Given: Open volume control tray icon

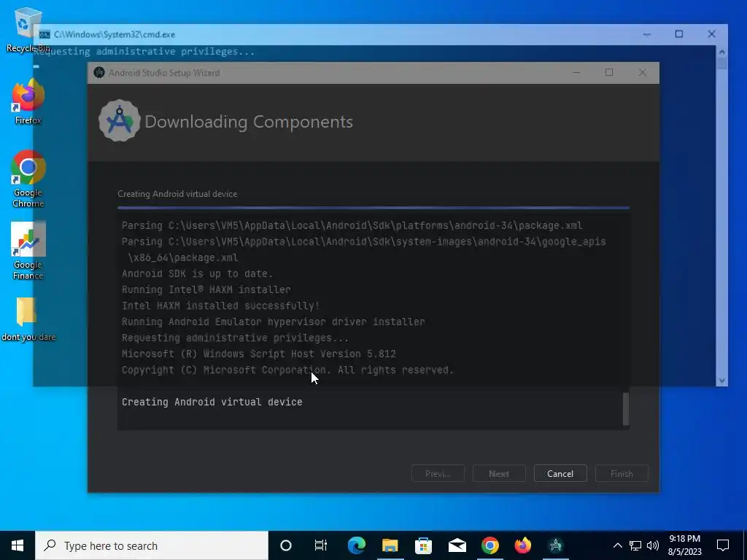Looking at the screenshot, I should (x=653, y=545).
